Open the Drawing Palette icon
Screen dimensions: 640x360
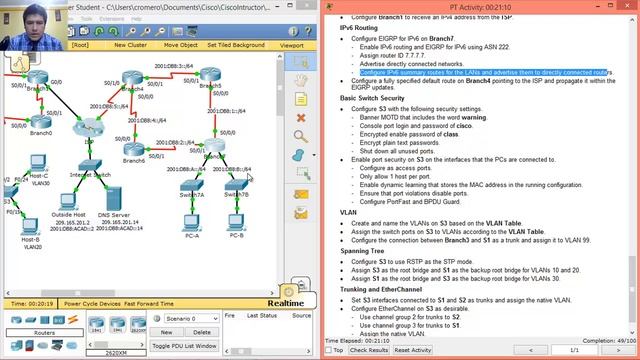pyautogui.click(x=178, y=31)
